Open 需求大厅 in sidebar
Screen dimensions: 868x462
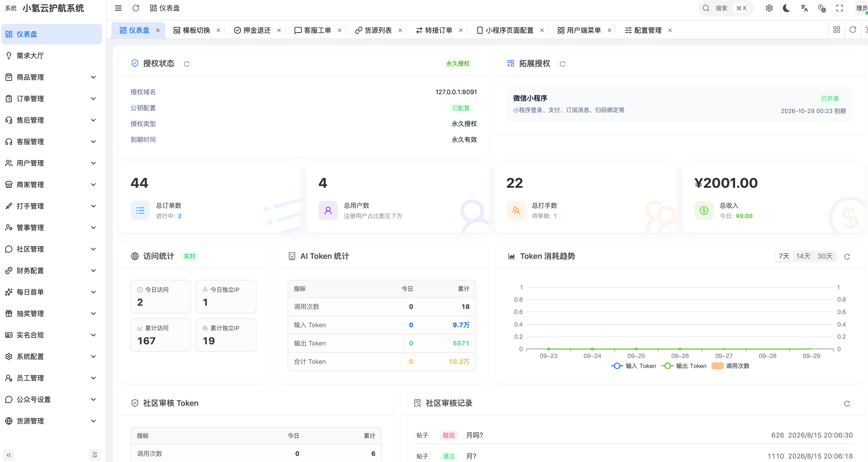pyautogui.click(x=51, y=56)
